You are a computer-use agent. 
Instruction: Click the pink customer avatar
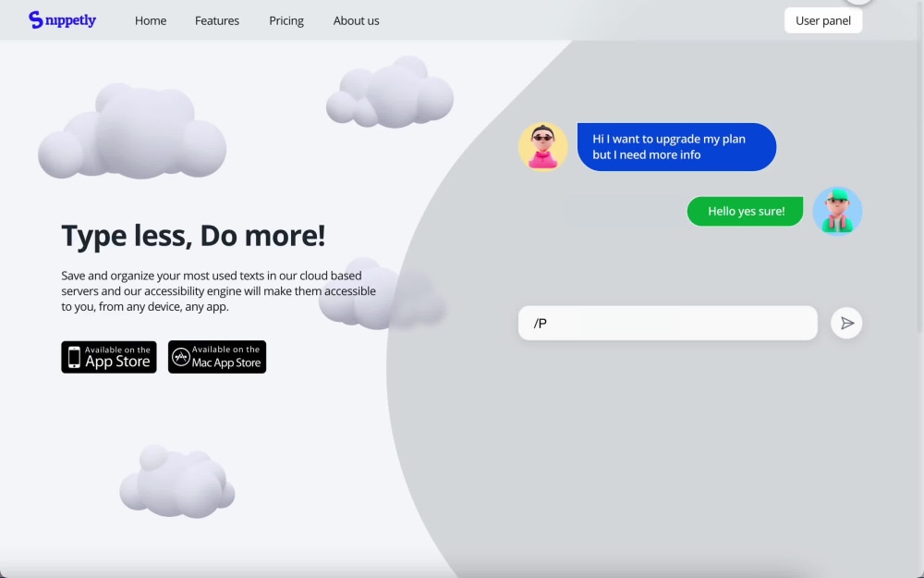coord(542,147)
